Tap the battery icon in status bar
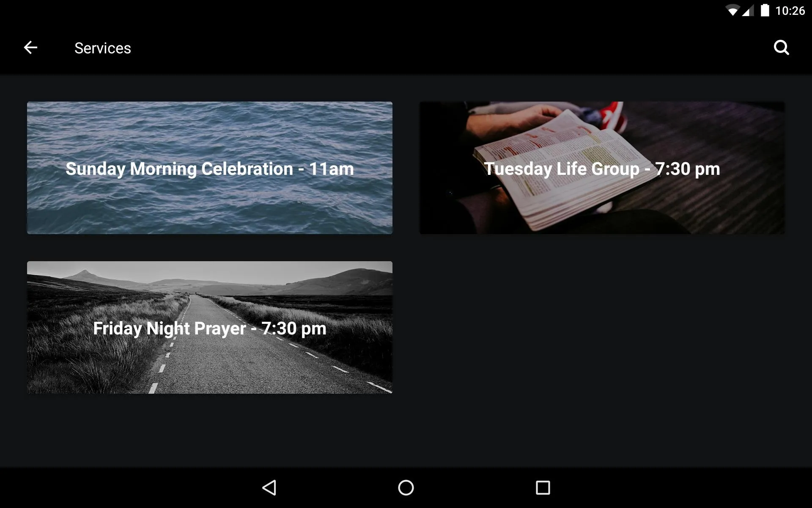The height and width of the screenshot is (508, 812). click(x=763, y=9)
